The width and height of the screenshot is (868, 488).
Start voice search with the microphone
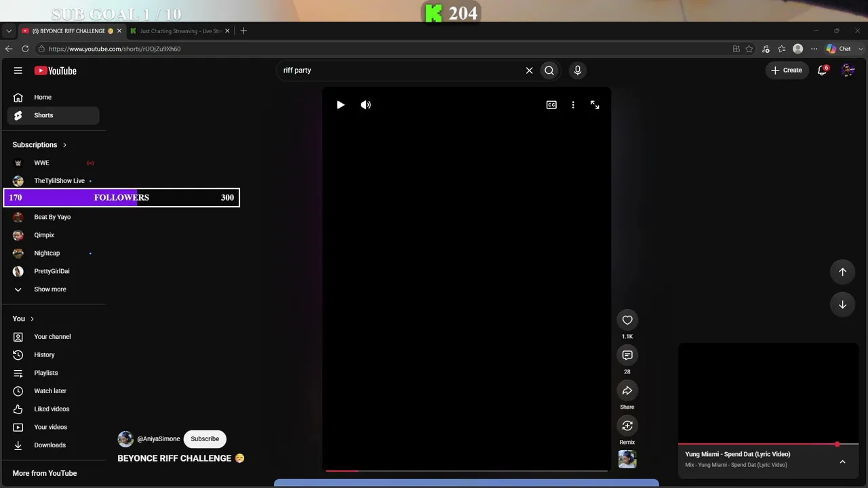point(578,70)
